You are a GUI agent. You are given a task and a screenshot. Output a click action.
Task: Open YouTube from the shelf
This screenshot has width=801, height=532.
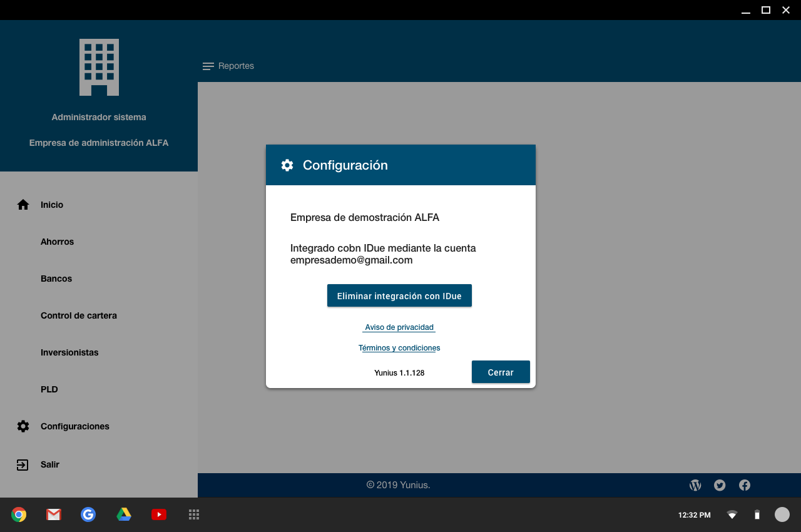click(159, 514)
